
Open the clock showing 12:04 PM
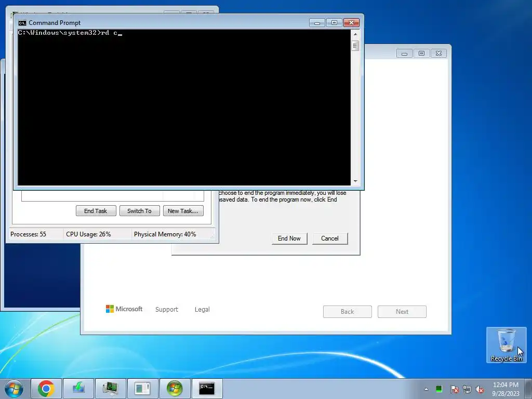click(506, 385)
